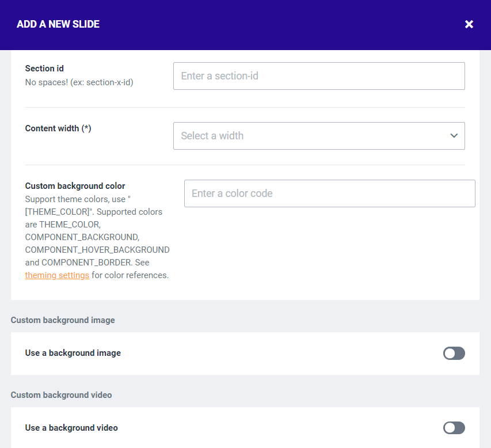Screen dimensions: 491x448
Task: Click the "ADD A NEW SLIDE" dialog title
Action: point(58,24)
